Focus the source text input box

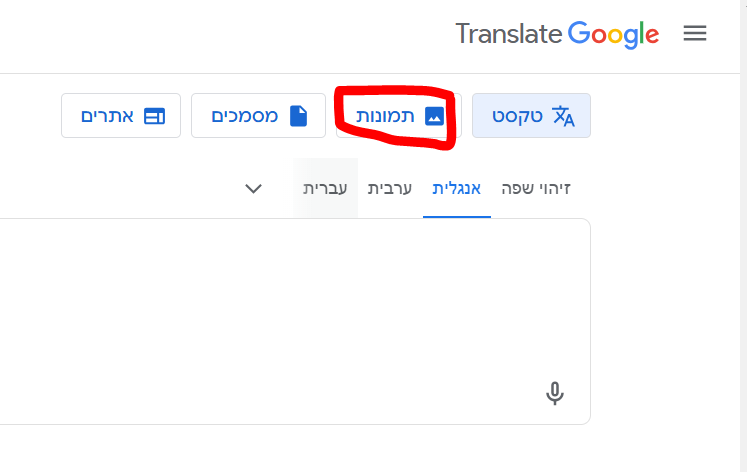300,300
